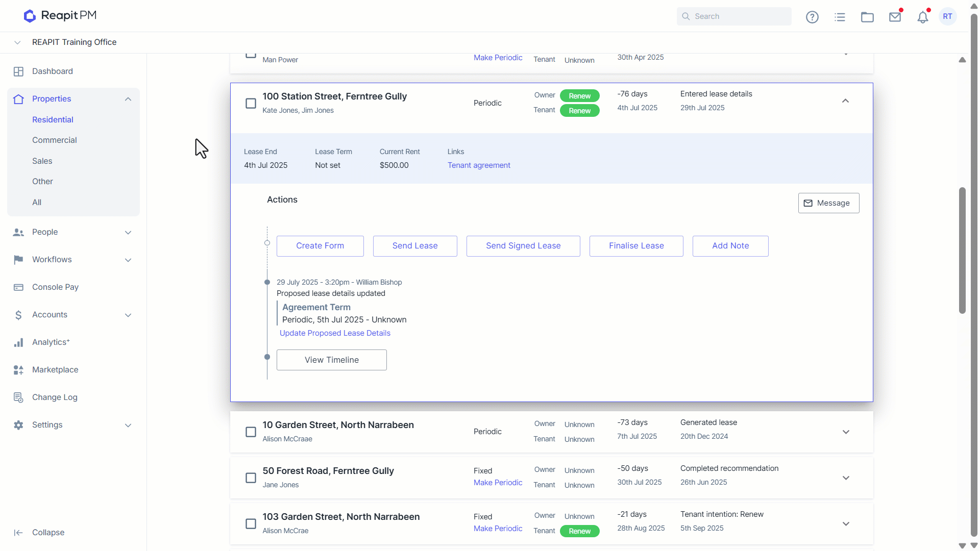
Task: Select Commercial under Properties
Action: pos(54,140)
